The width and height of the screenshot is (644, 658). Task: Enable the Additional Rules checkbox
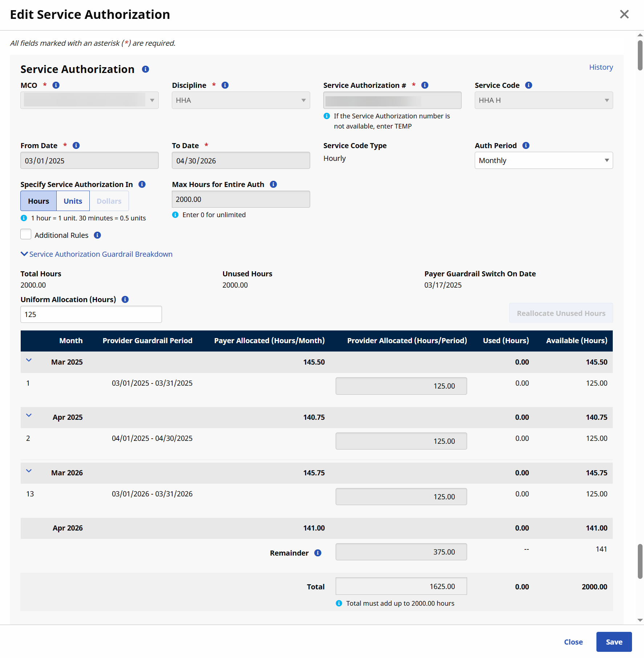point(26,234)
